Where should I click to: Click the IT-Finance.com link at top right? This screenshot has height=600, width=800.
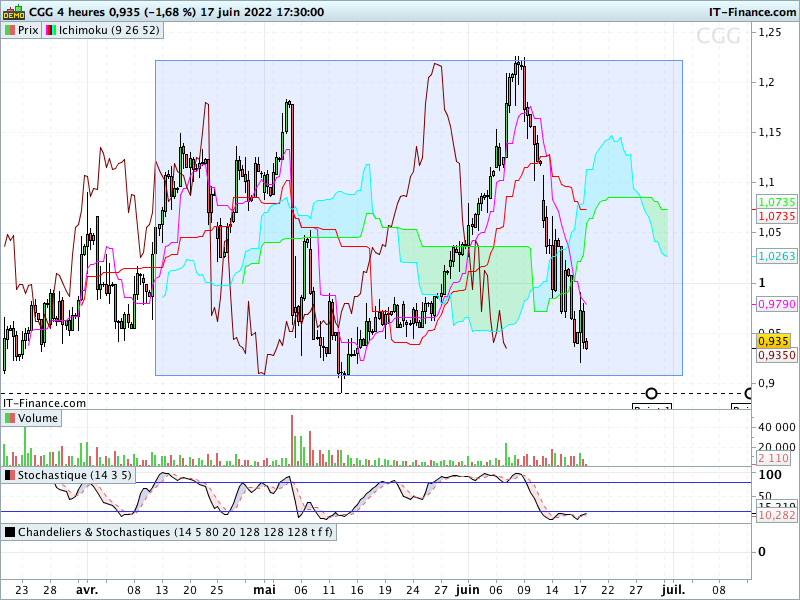pos(752,12)
